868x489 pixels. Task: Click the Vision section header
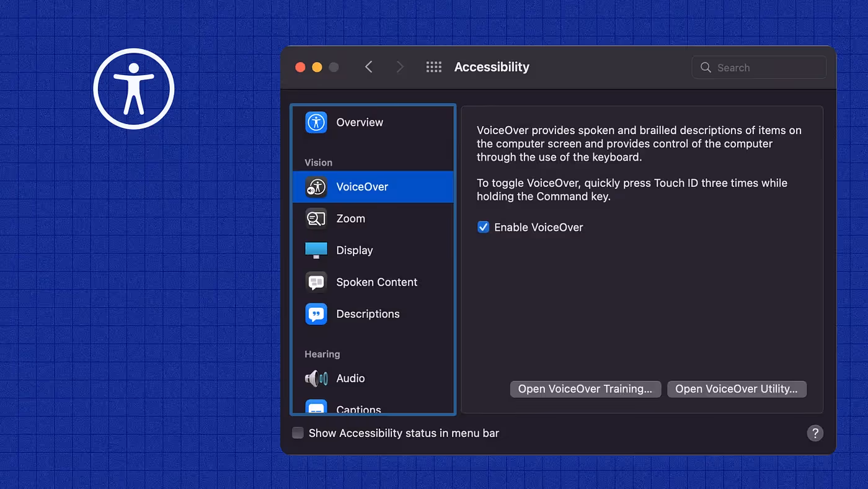(x=318, y=163)
